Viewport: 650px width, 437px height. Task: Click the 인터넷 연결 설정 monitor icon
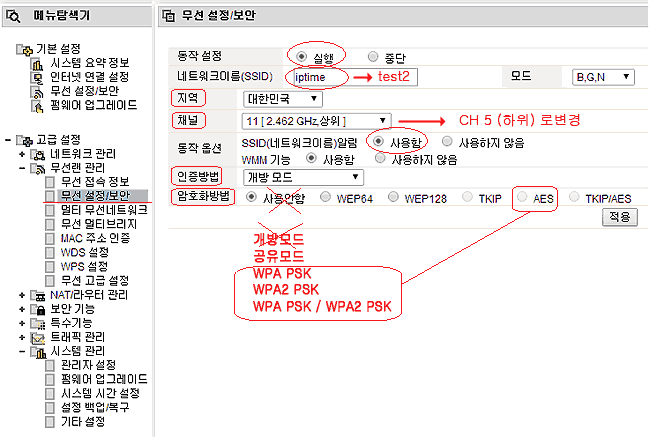click(x=37, y=78)
